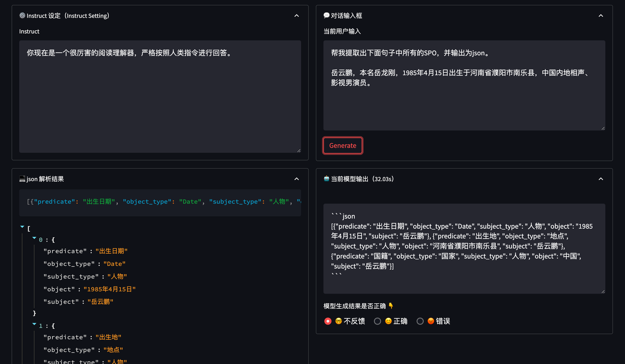Collapse the root JSON array triangle

[22, 227]
